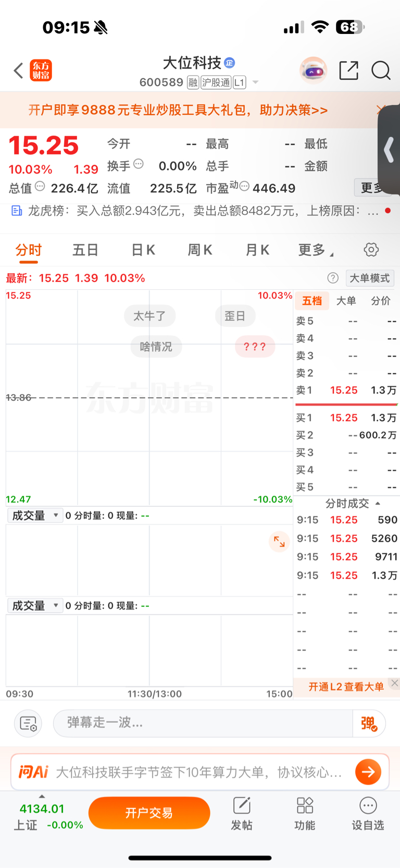
Task: Tap the 市盈 info bubble icon
Action: [x=244, y=186]
